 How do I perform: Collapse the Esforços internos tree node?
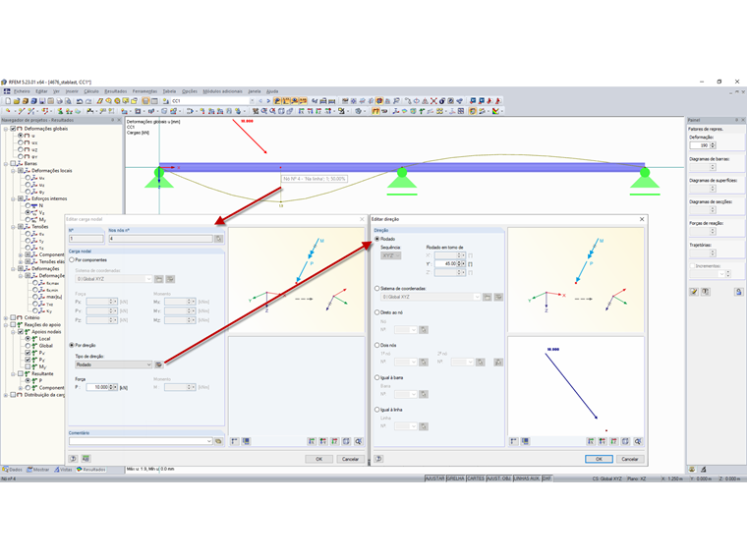(14, 198)
